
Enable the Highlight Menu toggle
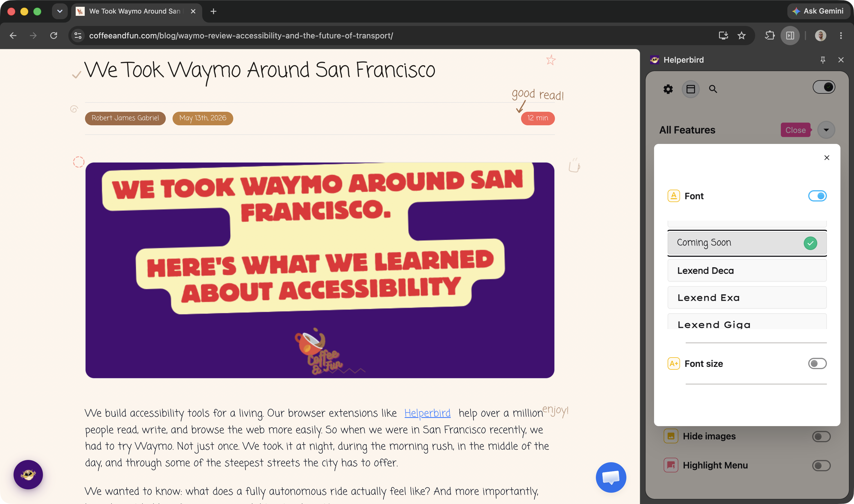pyautogui.click(x=821, y=466)
